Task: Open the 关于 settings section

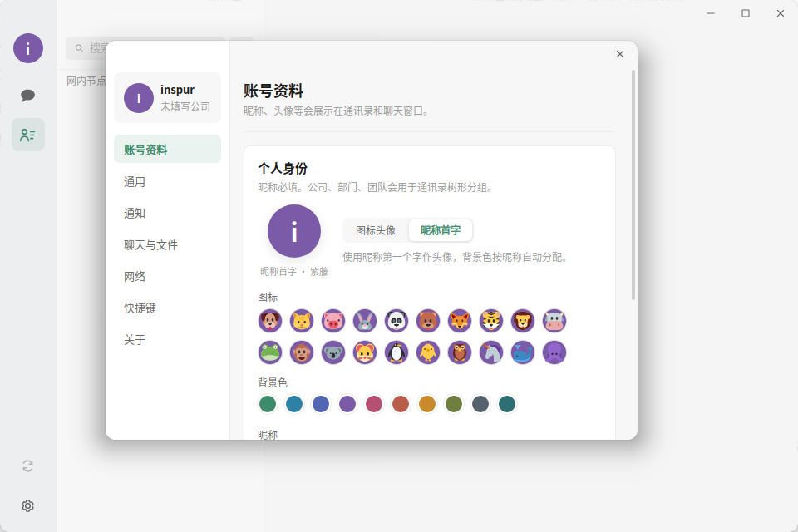Action: coord(167,339)
